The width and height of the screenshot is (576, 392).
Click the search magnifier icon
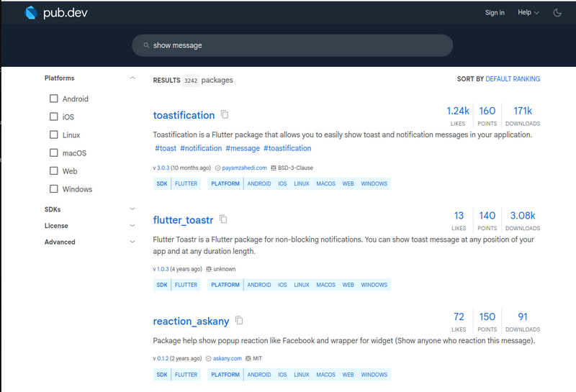[146, 45]
